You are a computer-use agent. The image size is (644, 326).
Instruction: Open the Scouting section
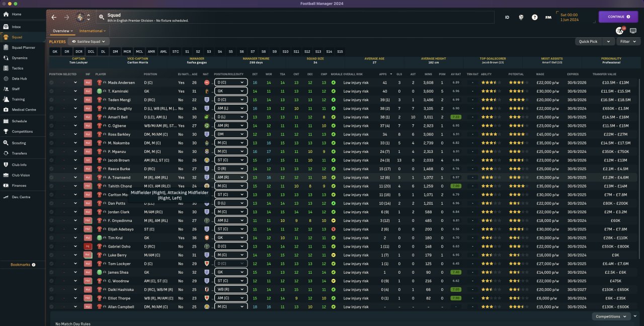tap(19, 143)
